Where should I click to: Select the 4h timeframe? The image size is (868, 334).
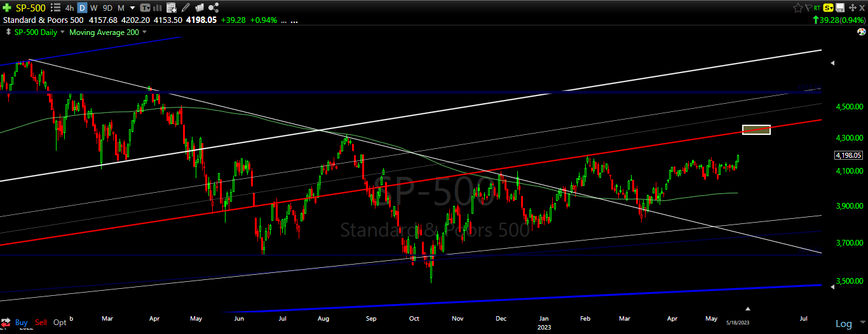[69, 8]
